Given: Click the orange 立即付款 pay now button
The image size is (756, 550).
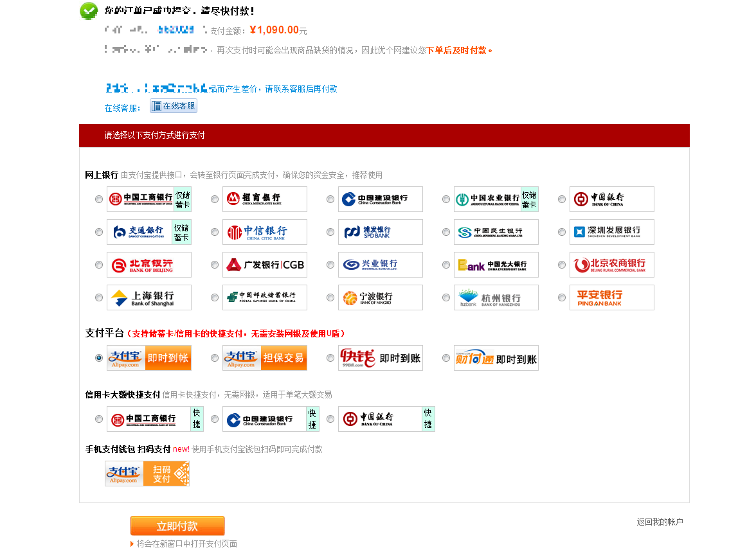Looking at the screenshot, I should click(x=177, y=526).
